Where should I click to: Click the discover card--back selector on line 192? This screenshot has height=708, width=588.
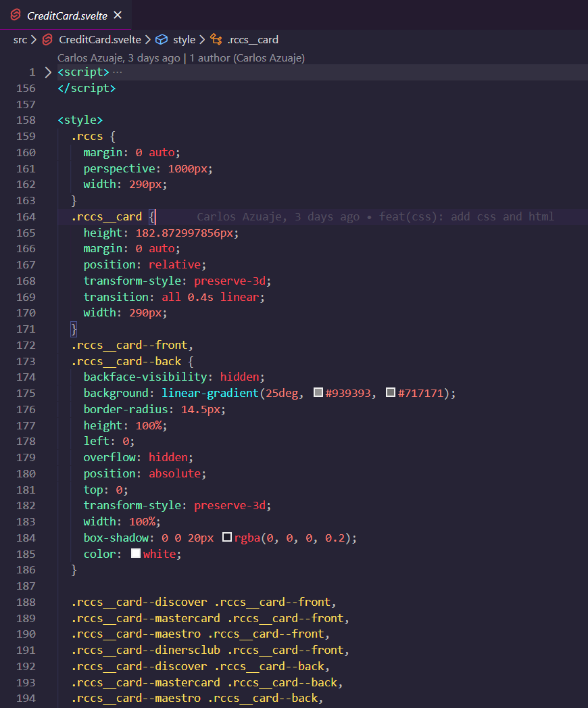[200, 667]
